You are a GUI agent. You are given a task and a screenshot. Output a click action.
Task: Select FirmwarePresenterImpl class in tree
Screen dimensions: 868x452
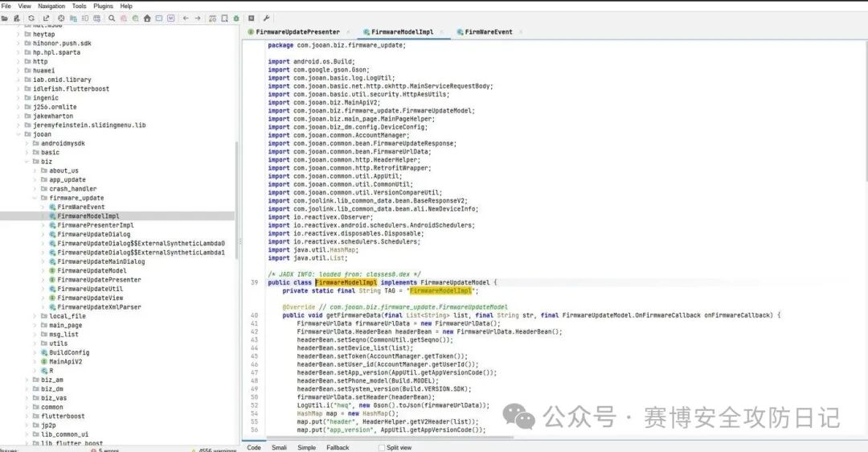(95, 225)
